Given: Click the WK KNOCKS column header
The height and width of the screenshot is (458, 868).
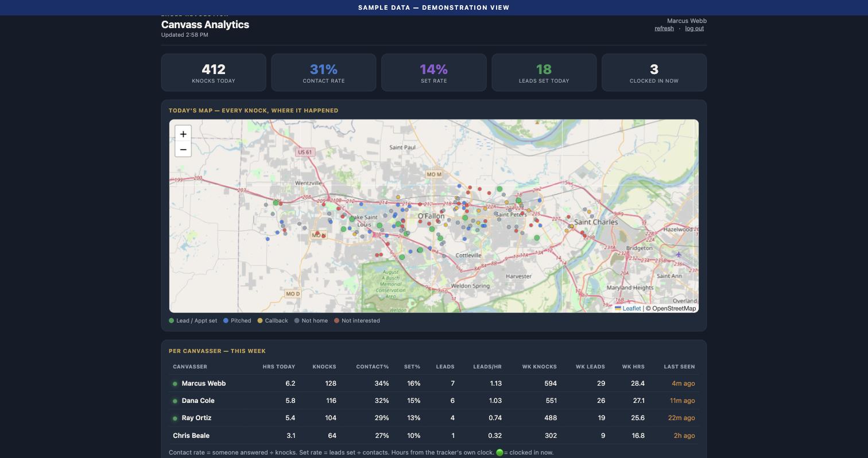Looking at the screenshot, I should tap(540, 367).
